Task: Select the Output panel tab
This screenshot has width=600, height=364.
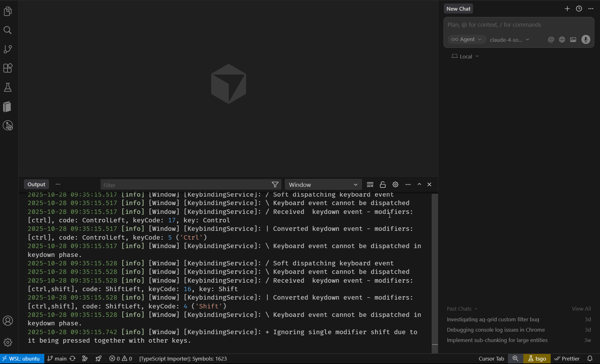Action: pyautogui.click(x=36, y=184)
